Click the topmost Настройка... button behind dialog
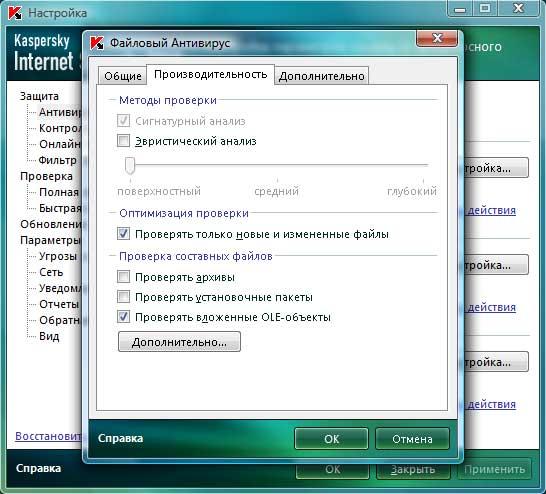 click(496, 168)
